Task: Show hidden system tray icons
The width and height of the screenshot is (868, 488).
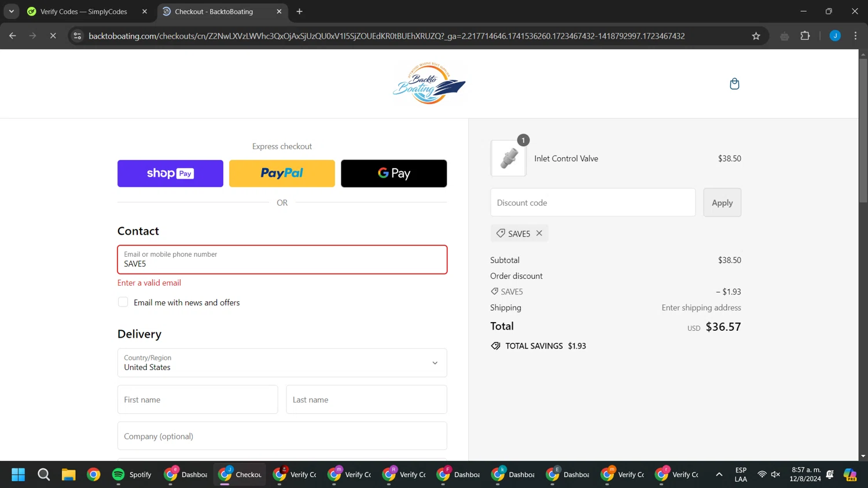Action: click(x=719, y=475)
